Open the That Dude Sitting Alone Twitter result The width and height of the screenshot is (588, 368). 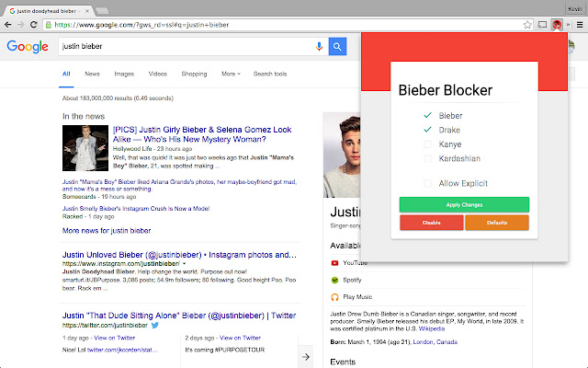[179, 316]
